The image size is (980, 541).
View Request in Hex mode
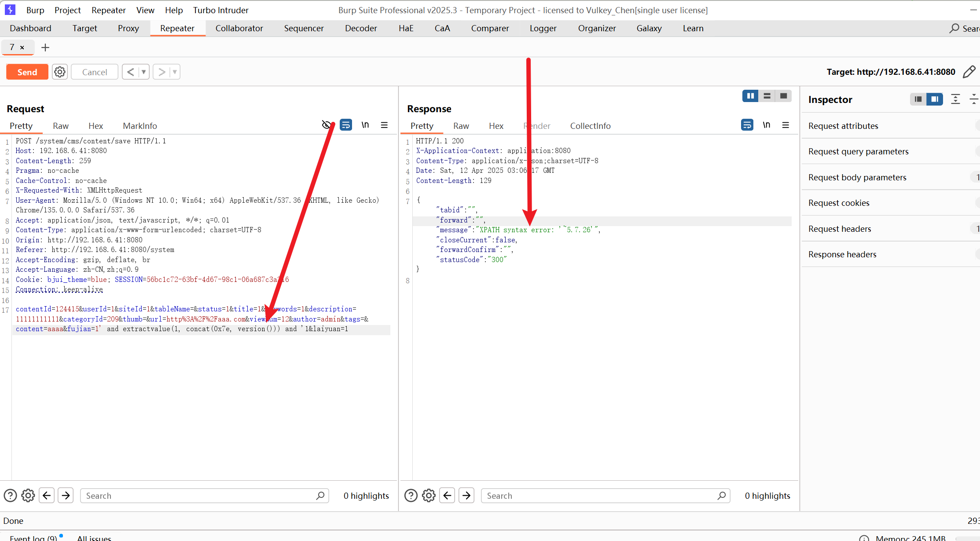95,126
